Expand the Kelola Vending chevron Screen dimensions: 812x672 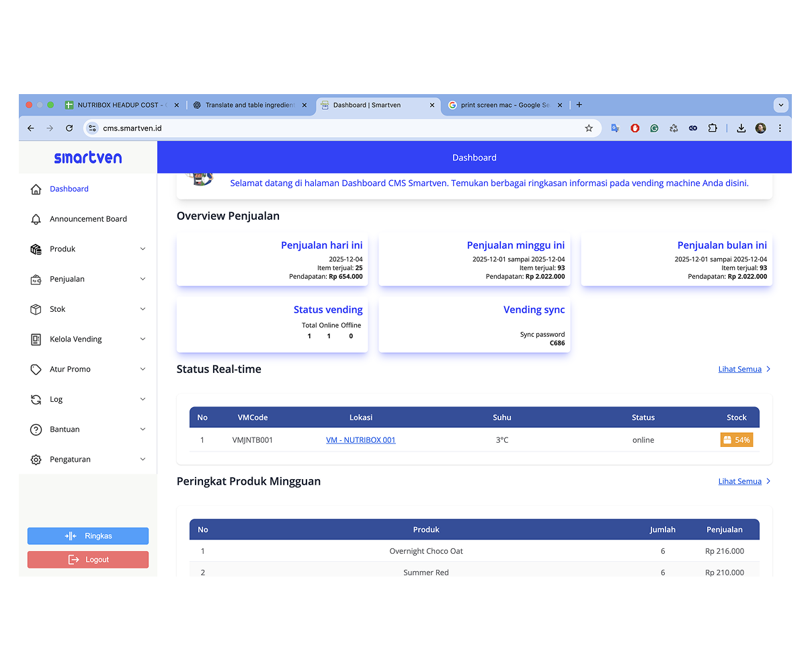click(x=143, y=339)
